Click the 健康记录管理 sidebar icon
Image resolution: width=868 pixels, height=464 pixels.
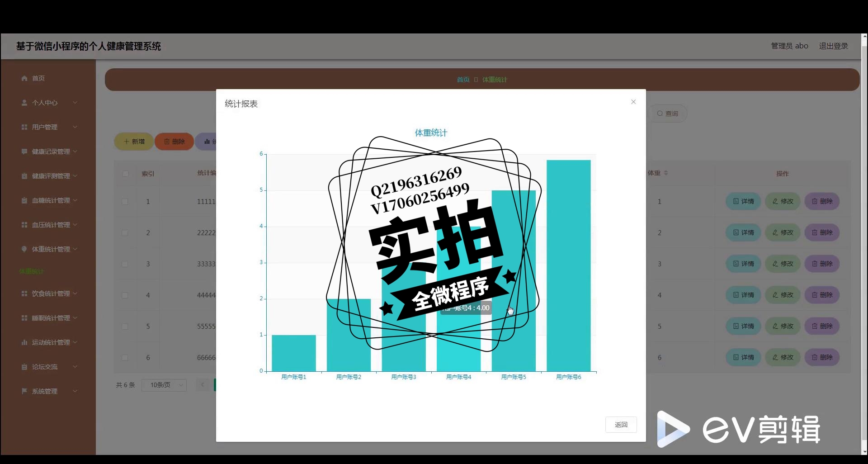pyautogui.click(x=24, y=152)
